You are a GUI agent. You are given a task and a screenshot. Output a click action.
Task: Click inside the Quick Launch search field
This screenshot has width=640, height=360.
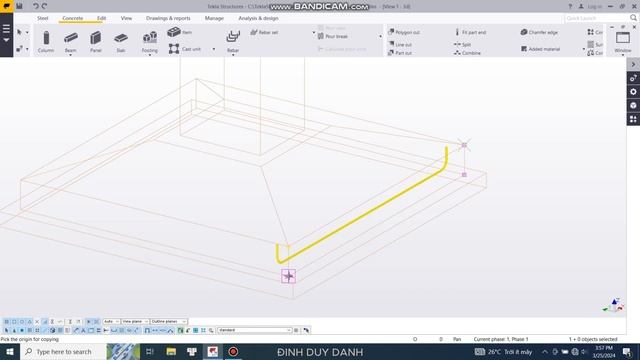click(597, 18)
